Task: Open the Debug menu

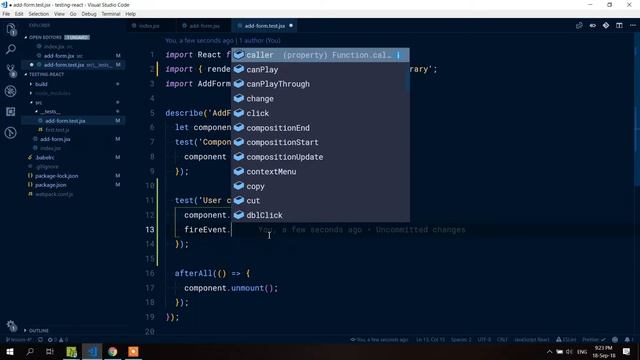Action: (x=89, y=14)
